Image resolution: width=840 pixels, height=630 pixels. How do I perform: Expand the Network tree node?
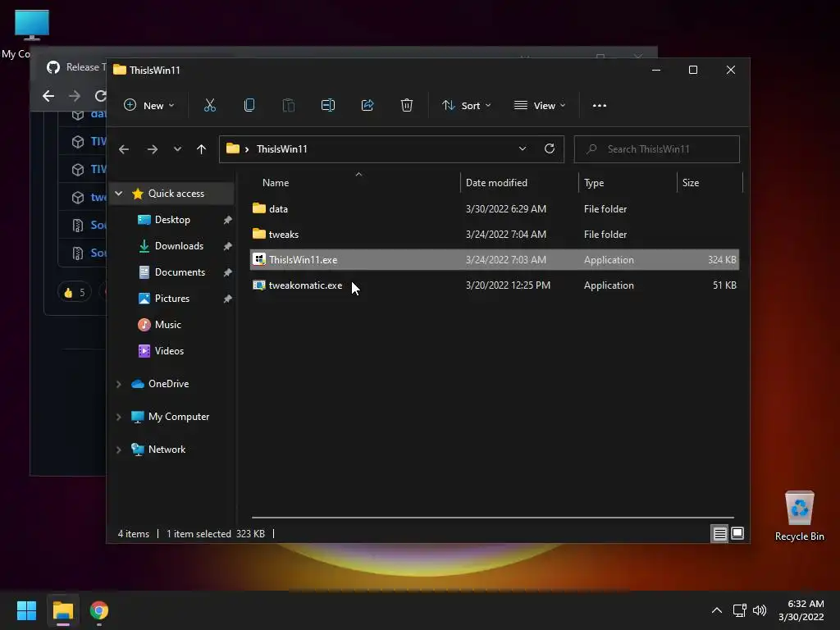pos(119,450)
